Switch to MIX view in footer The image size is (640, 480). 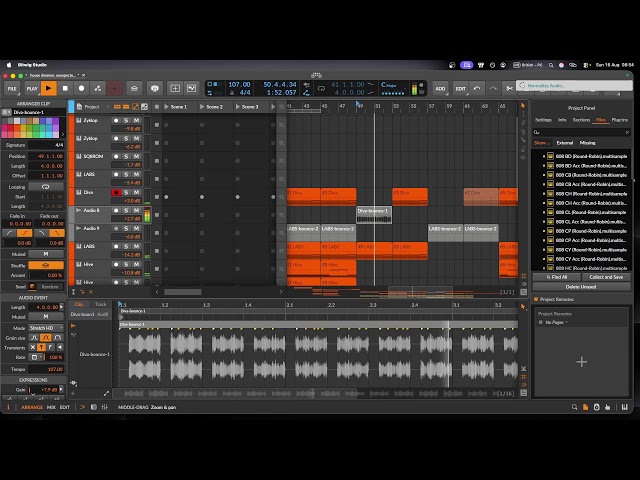click(51, 407)
